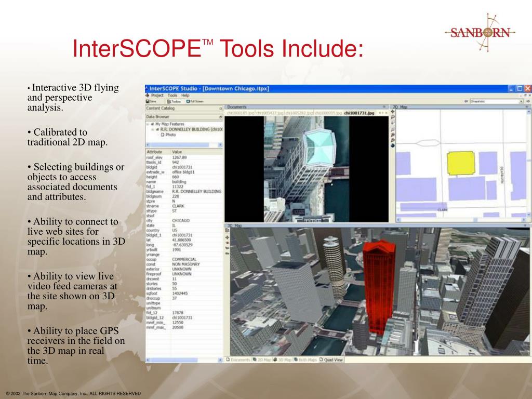Click the attribute table horizontal scrollbar
Viewport: 532px width, 399px height.
coord(184,360)
